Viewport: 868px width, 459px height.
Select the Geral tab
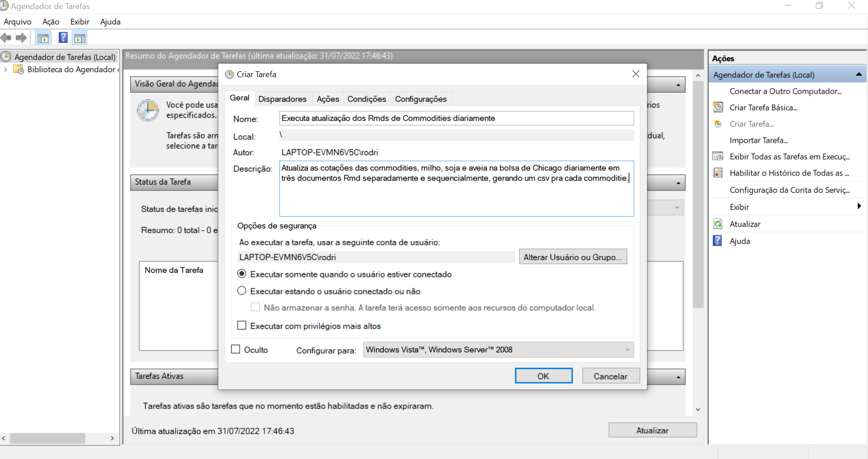pos(239,98)
